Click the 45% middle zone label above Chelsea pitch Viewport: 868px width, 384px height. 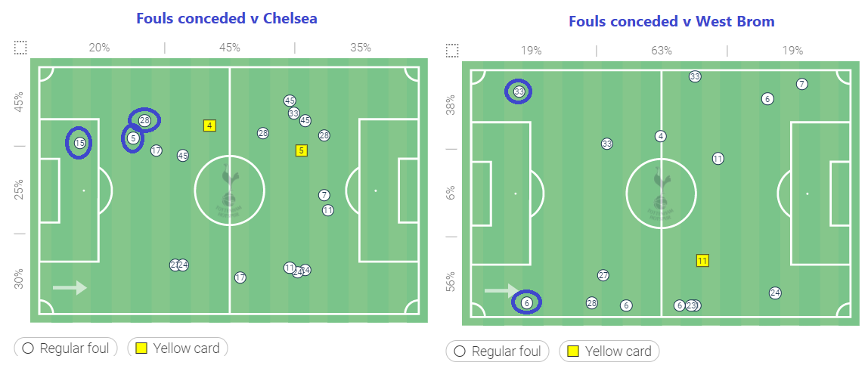230,48
